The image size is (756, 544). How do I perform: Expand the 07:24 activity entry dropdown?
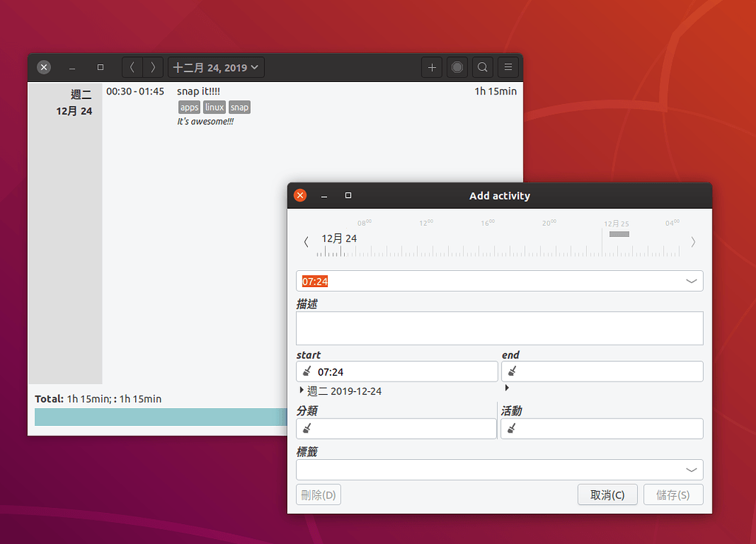pos(691,281)
